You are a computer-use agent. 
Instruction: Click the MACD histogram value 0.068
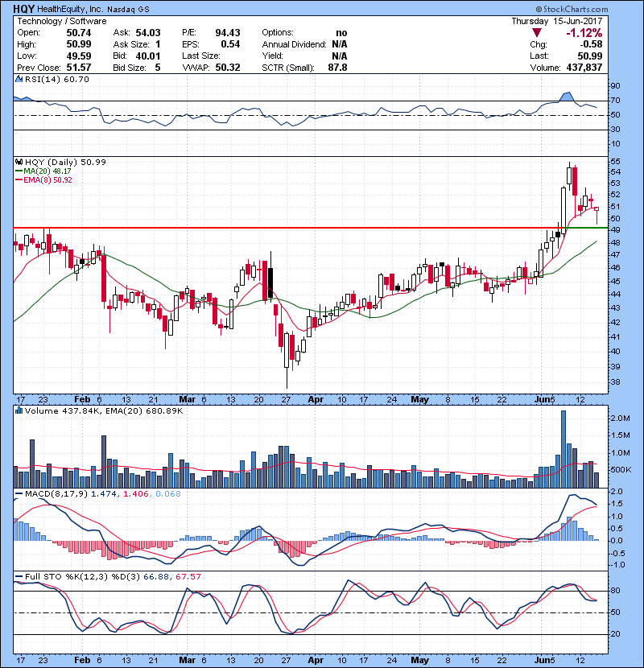(x=168, y=494)
